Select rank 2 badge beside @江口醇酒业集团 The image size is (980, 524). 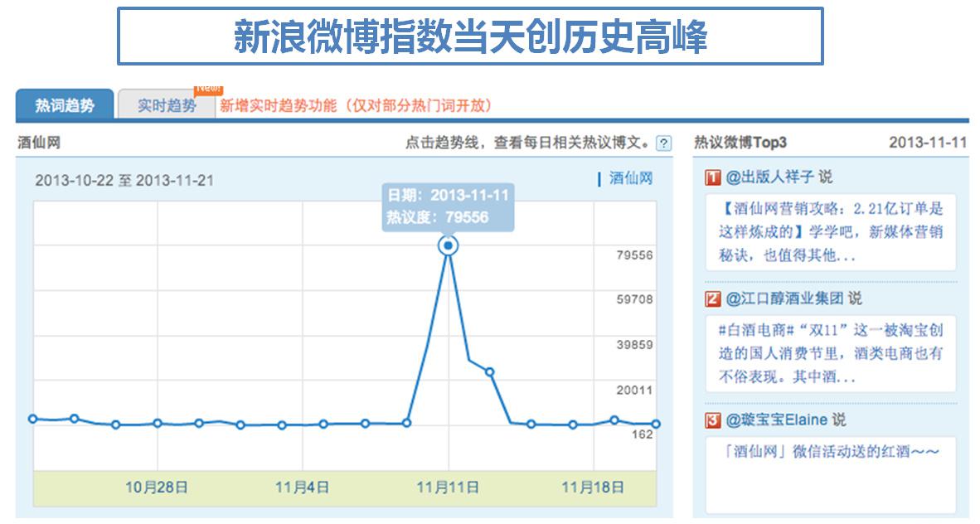point(713,298)
